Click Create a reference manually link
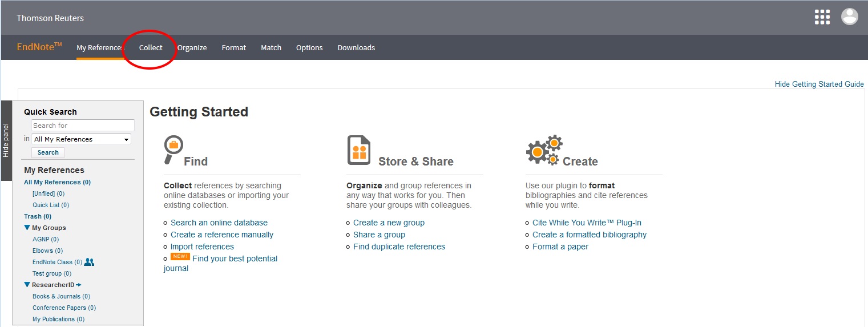The height and width of the screenshot is (327, 868). pyautogui.click(x=222, y=235)
